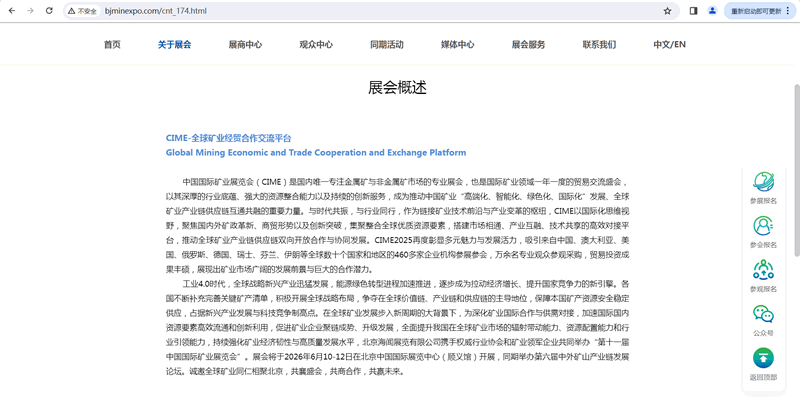
Task: Expand the 展商中心 navigation menu
Action: point(245,45)
